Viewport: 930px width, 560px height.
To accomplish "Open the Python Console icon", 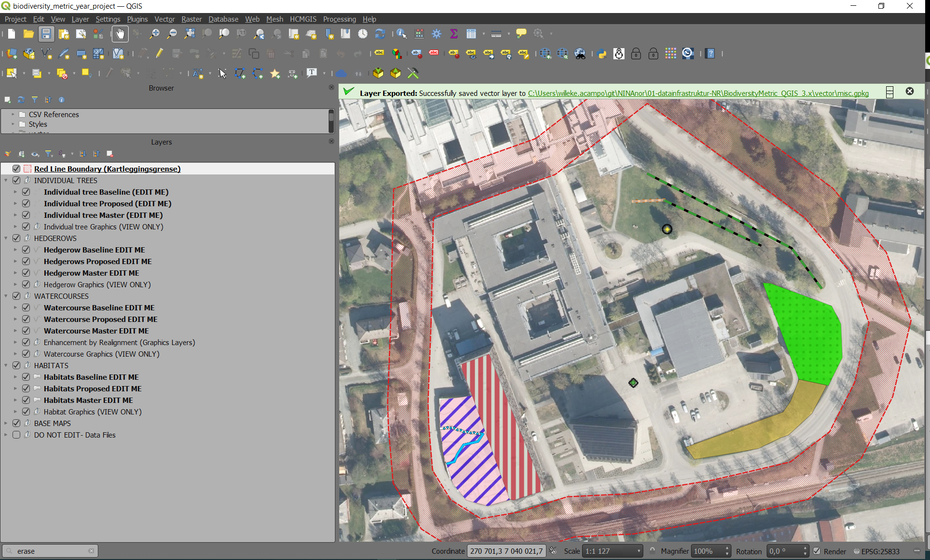I will point(601,53).
